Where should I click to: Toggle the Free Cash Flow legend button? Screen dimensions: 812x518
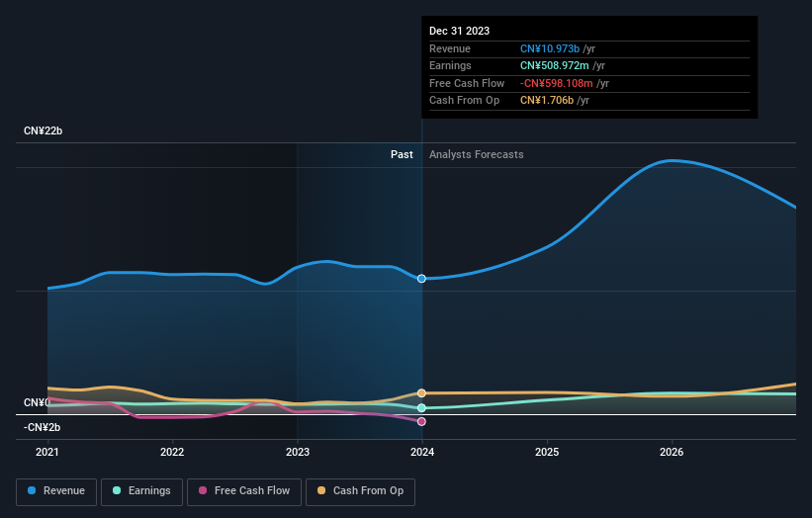pyautogui.click(x=244, y=491)
